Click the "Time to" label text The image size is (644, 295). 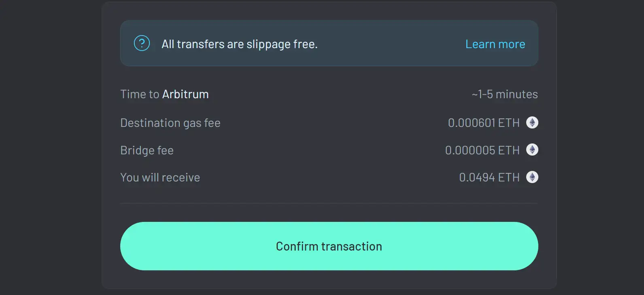coord(140,94)
